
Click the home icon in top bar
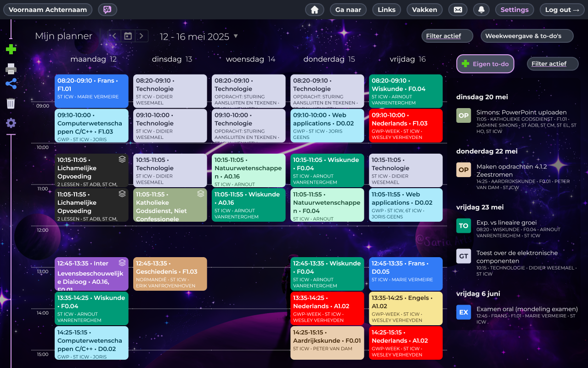click(x=315, y=10)
